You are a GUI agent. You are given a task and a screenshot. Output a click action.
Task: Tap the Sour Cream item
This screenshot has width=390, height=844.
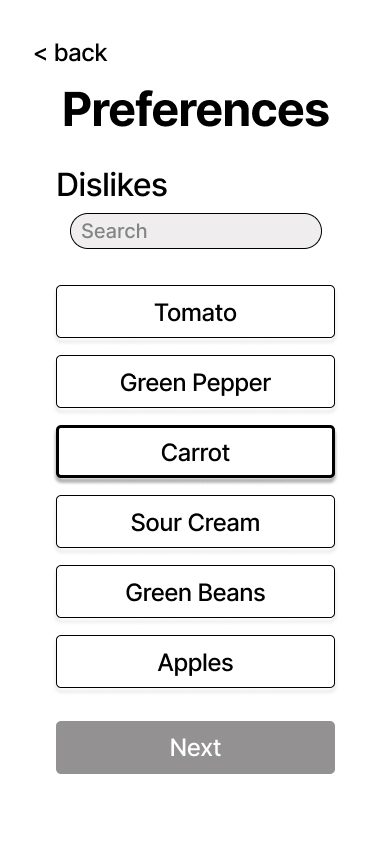pos(195,522)
